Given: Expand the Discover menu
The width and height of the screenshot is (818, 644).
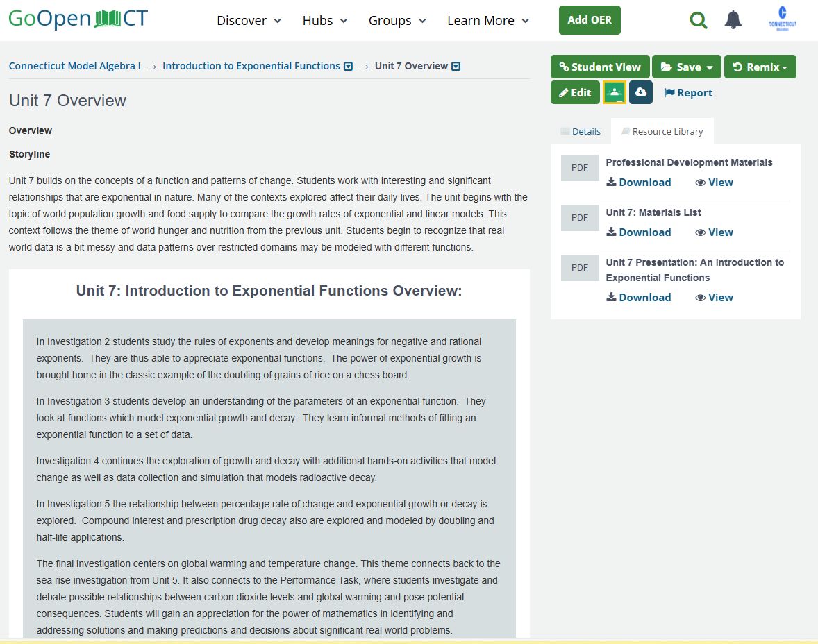Looking at the screenshot, I should (249, 20).
